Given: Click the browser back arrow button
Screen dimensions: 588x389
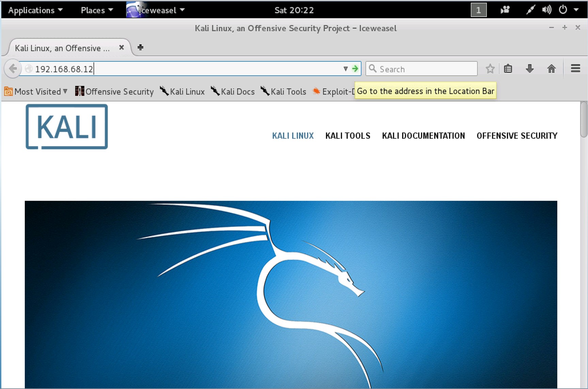Looking at the screenshot, I should [13, 69].
